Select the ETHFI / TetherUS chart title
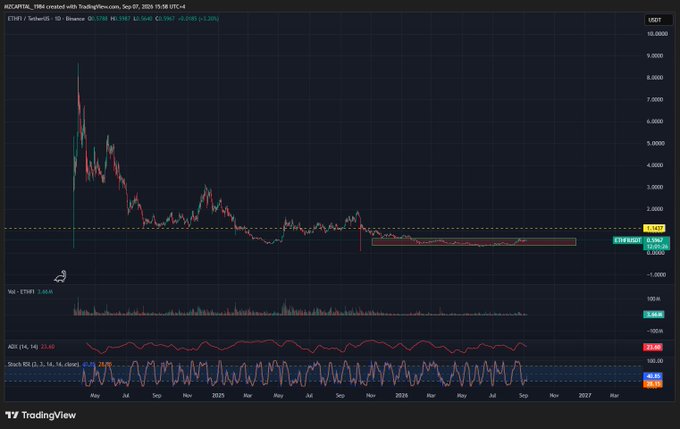 [x=46, y=19]
